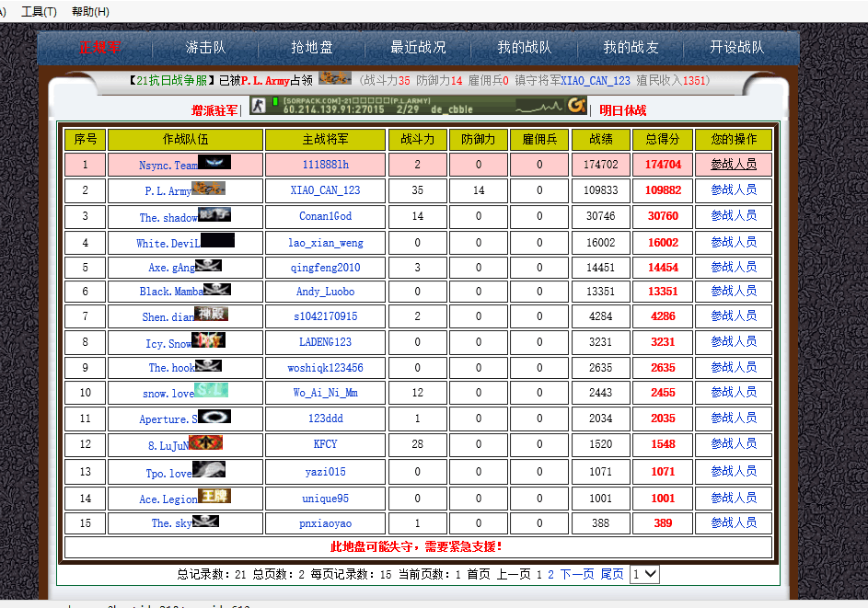Open the 开设战队 tab
Viewport: 868px width, 608px height.
coord(736,48)
